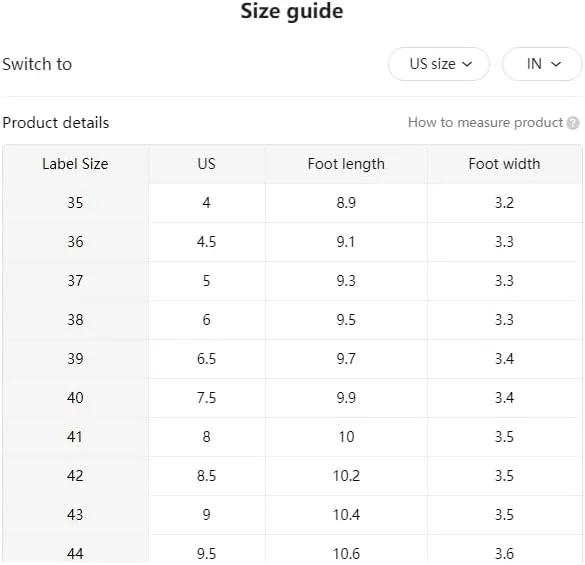Expand the IN unit dropdown

tap(542, 64)
